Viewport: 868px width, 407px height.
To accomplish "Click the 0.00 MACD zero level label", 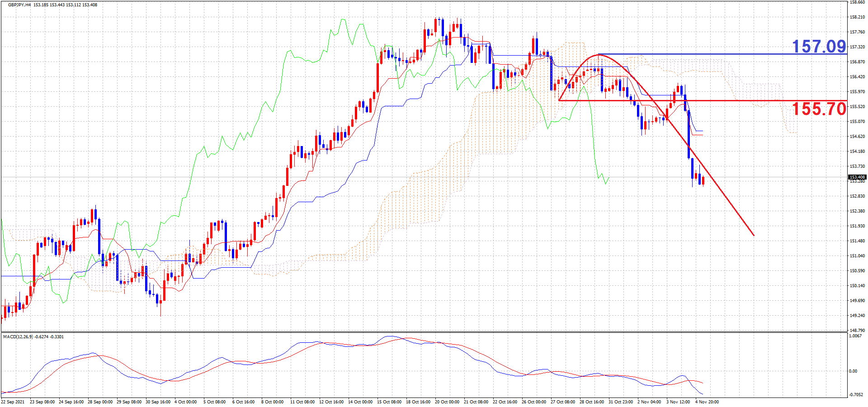I will coord(853,371).
